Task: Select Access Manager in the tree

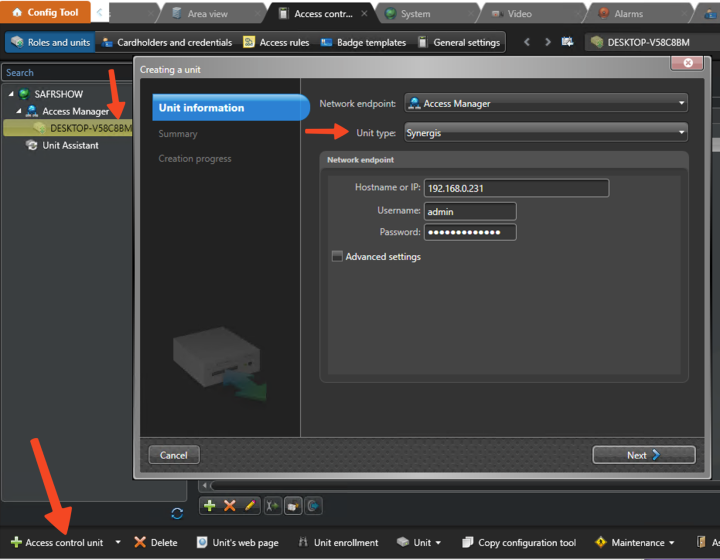Action: click(x=75, y=111)
